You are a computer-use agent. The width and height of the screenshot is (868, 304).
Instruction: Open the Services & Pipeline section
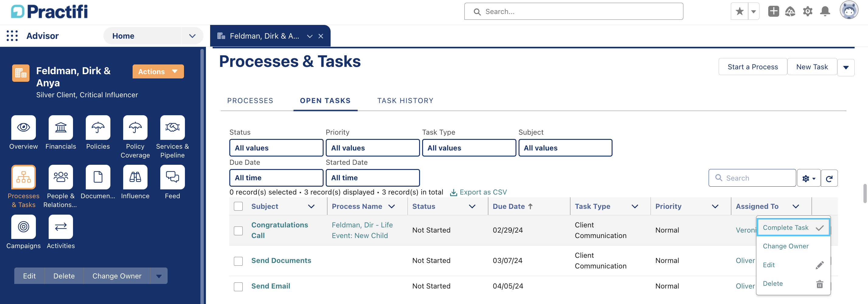tap(172, 128)
